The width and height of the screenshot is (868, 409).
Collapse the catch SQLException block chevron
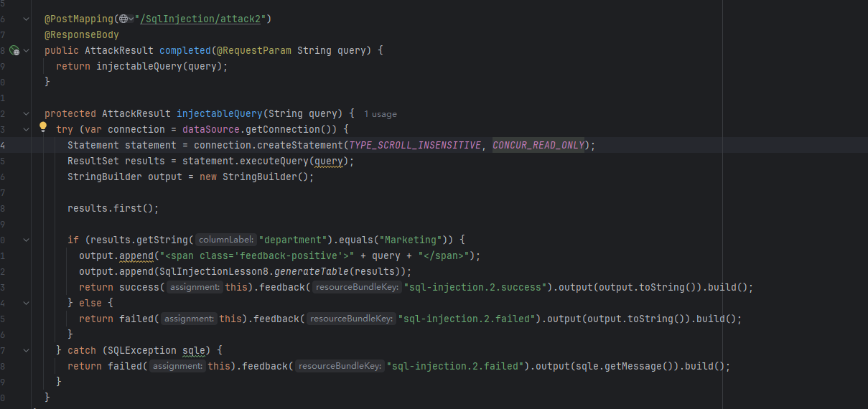tap(27, 350)
